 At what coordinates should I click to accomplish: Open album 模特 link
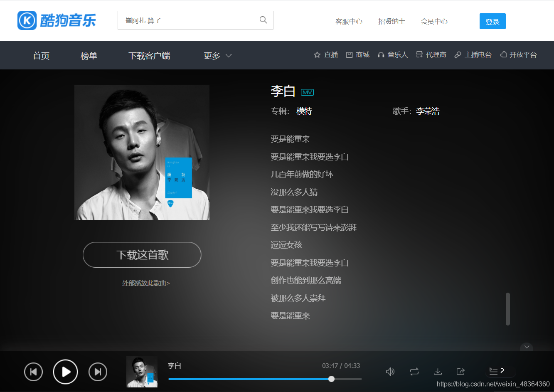(x=304, y=111)
